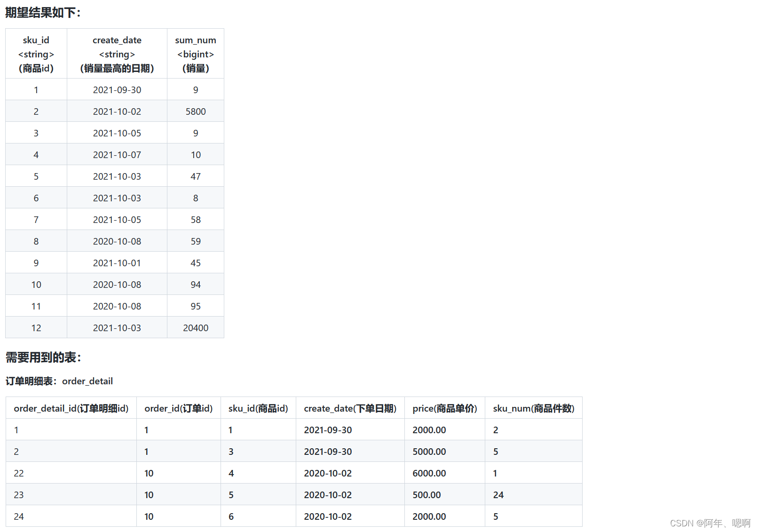Select the sum_num cell '20400'
The width and height of the screenshot is (758, 532).
[x=196, y=328]
